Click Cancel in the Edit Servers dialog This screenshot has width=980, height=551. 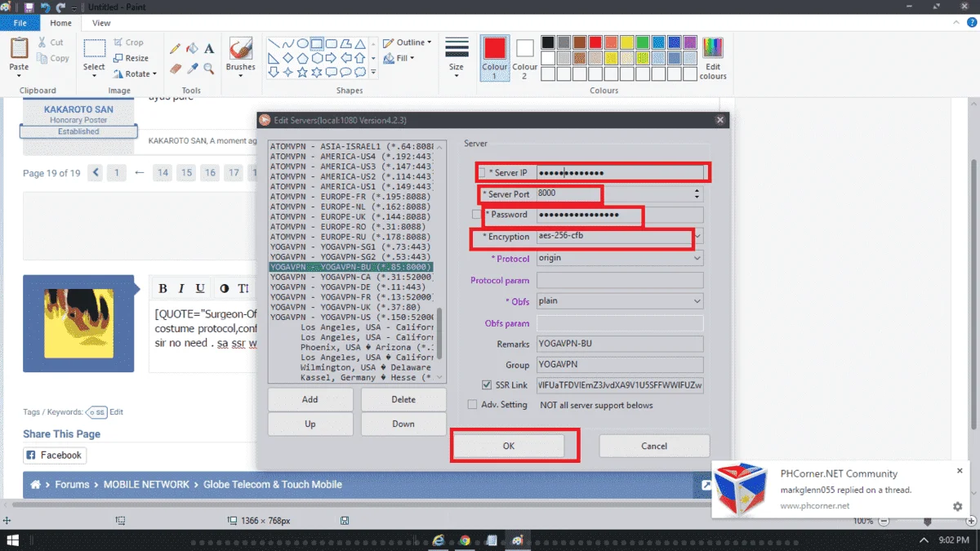point(654,446)
